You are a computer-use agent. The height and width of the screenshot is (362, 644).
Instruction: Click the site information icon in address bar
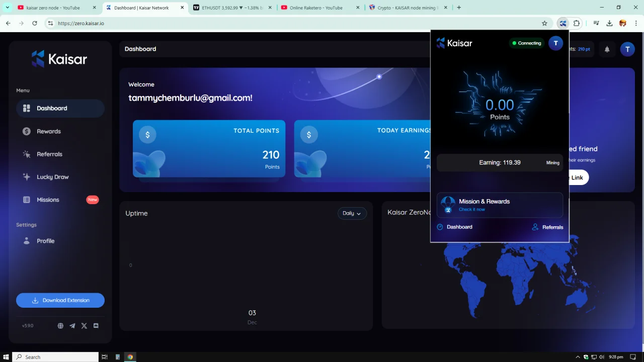tap(50, 23)
